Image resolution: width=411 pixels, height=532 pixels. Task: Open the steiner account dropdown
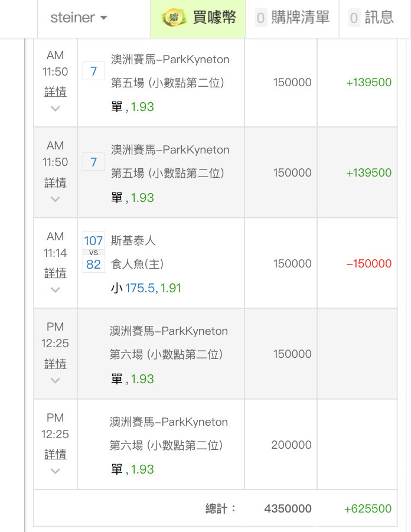point(79,18)
